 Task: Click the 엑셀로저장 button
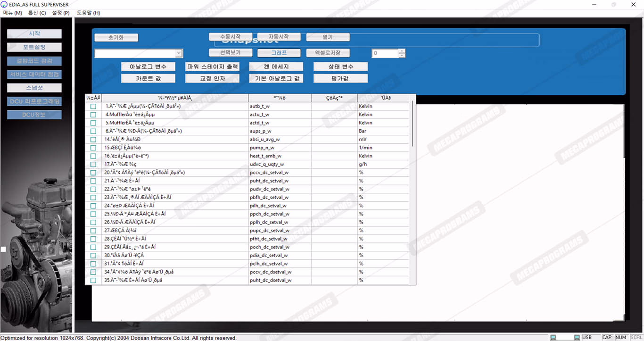point(327,53)
